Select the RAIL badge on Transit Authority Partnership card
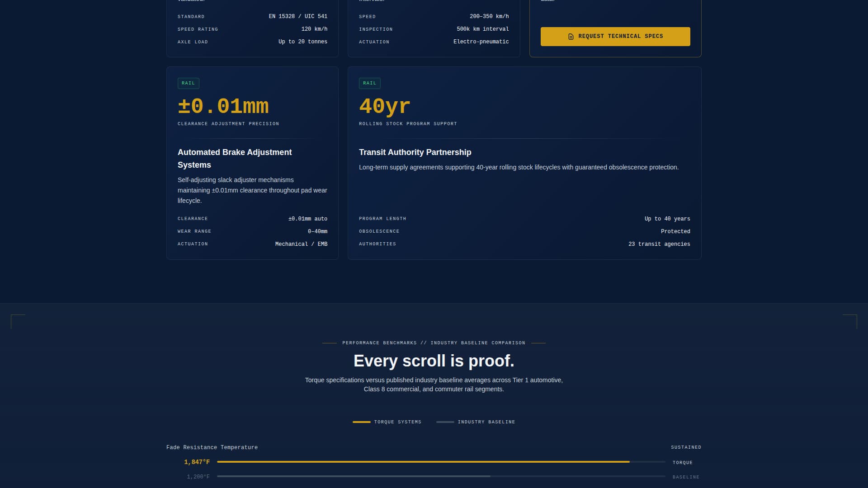 pyautogui.click(x=369, y=83)
